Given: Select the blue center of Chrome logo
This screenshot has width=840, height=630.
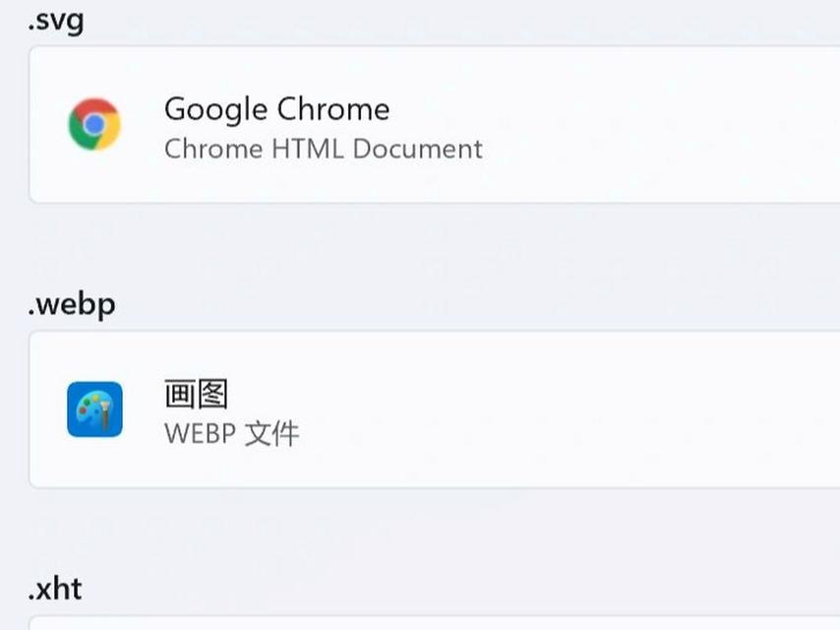Looking at the screenshot, I should (94, 124).
